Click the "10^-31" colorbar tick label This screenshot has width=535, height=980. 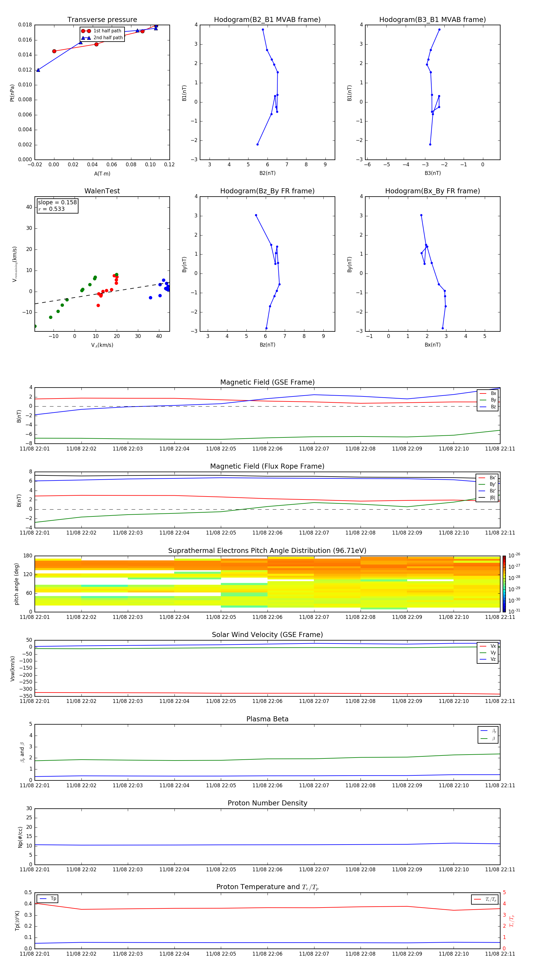pyautogui.click(x=514, y=611)
